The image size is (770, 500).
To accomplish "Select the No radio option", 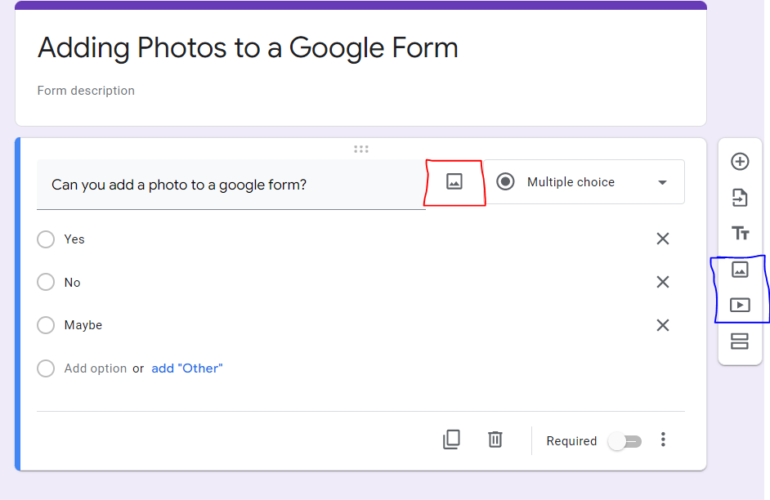I will tap(46, 282).
